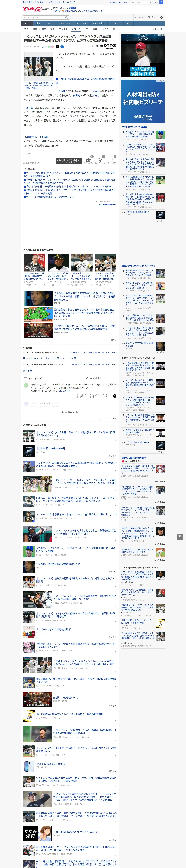Share the article on X
This screenshot has height=868, width=186.
[x=57, y=47]
